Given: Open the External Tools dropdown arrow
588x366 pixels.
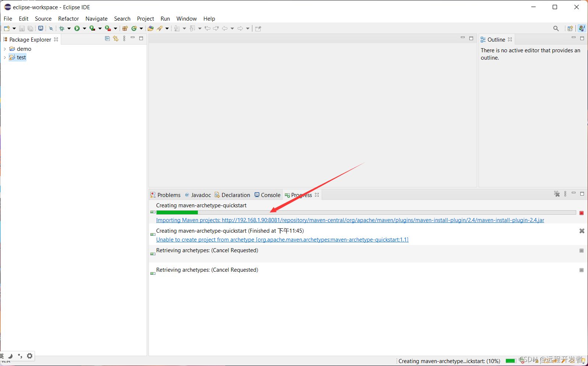Looking at the screenshot, I should click(x=115, y=28).
